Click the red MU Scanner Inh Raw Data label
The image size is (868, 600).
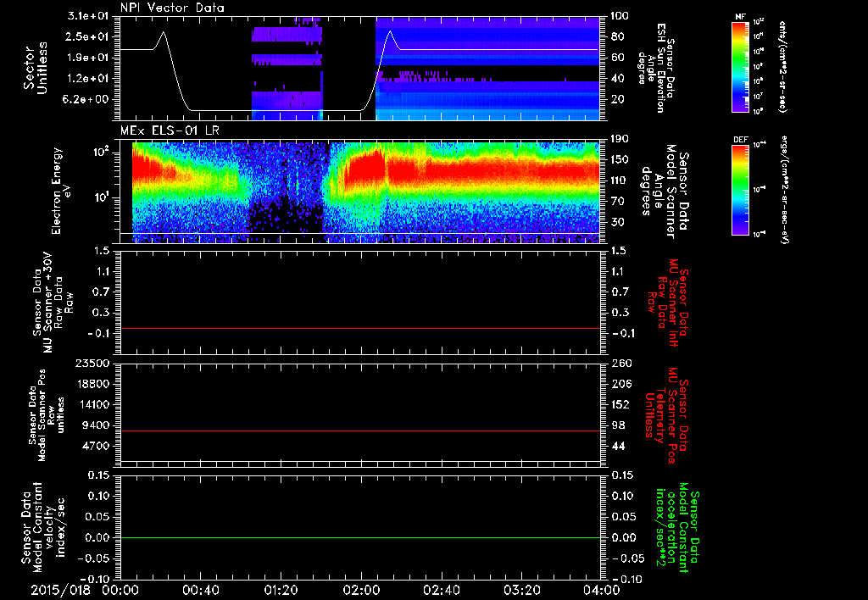670,303
